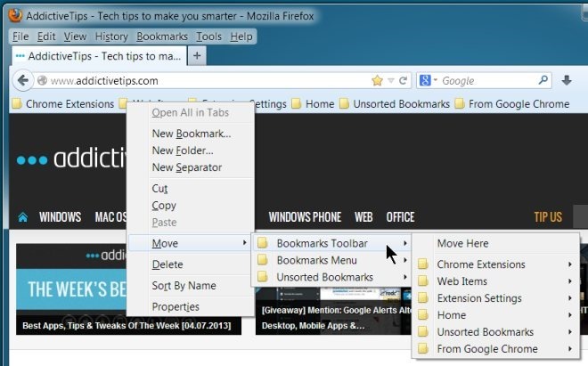Image resolution: width=588 pixels, height=366 pixels.
Task: Choose New Separator in context menu
Action: click(192, 167)
